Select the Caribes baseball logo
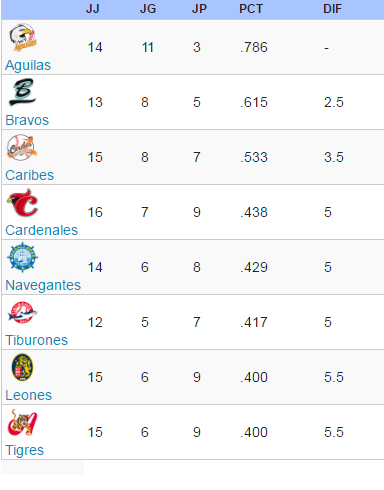The width and height of the screenshot is (384, 490). coord(22,147)
